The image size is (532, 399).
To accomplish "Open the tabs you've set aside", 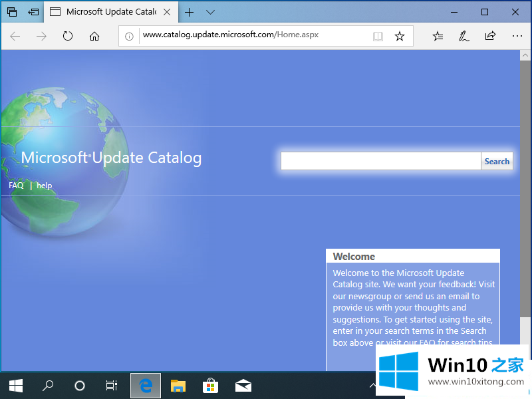I will pyautogui.click(x=12, y=12).
